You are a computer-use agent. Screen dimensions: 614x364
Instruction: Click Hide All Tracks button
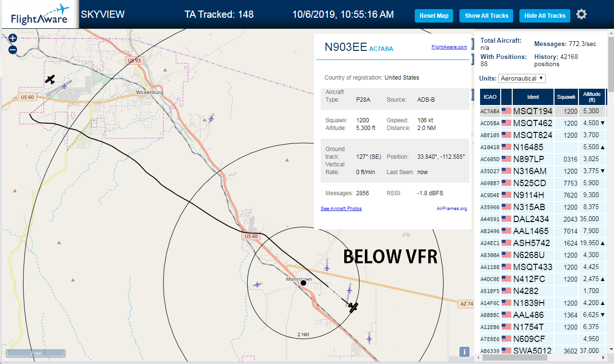pos(545,16)
